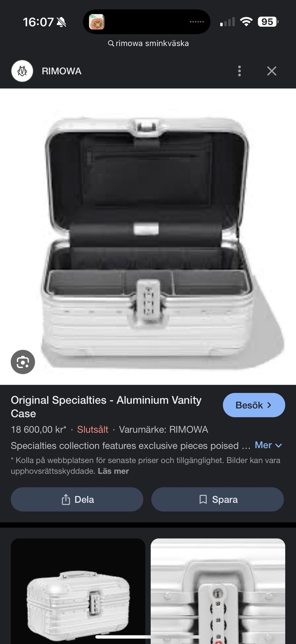296x644 pixels.
Task: Save the image with Spara
Action: point(217,499)
